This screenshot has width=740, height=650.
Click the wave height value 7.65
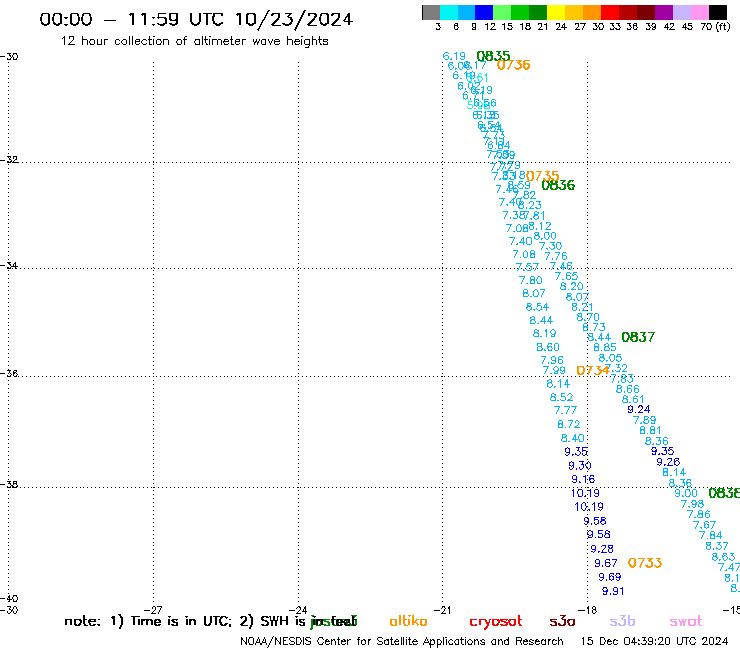point(566,276)
